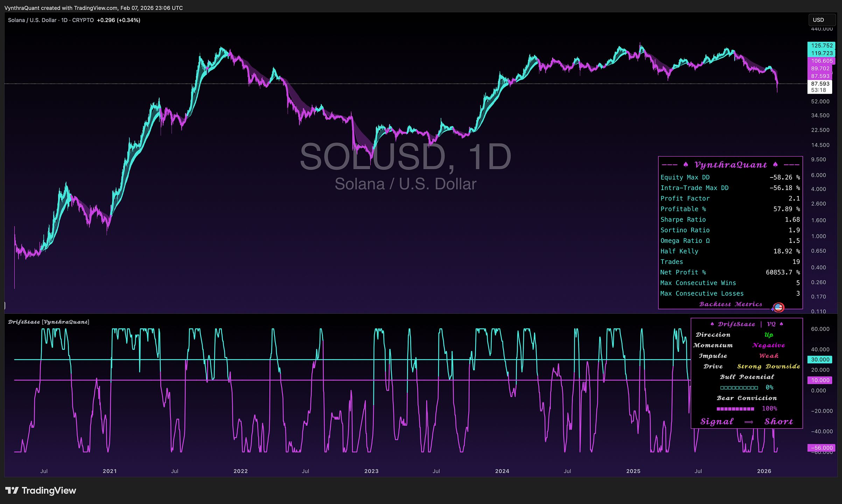Click the Direction Up row in DriftState table
842x504 pixels.
point(747,335)
